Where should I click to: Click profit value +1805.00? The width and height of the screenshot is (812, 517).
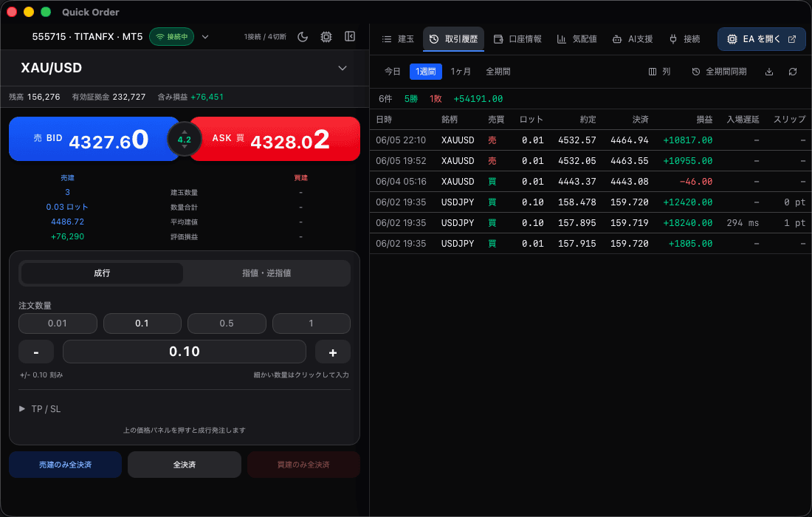tap(690, 244)
